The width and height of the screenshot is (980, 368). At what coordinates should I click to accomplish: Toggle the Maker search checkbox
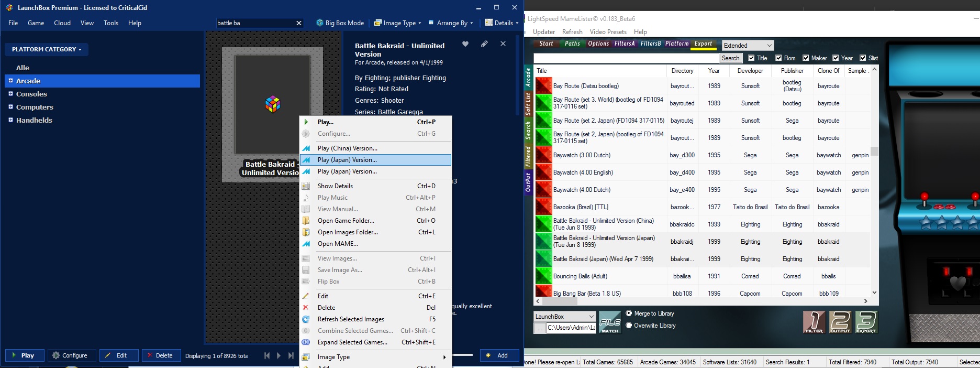(806, 58)
